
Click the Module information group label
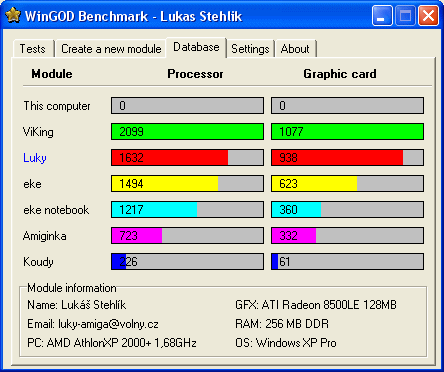[x=72, y=288]
